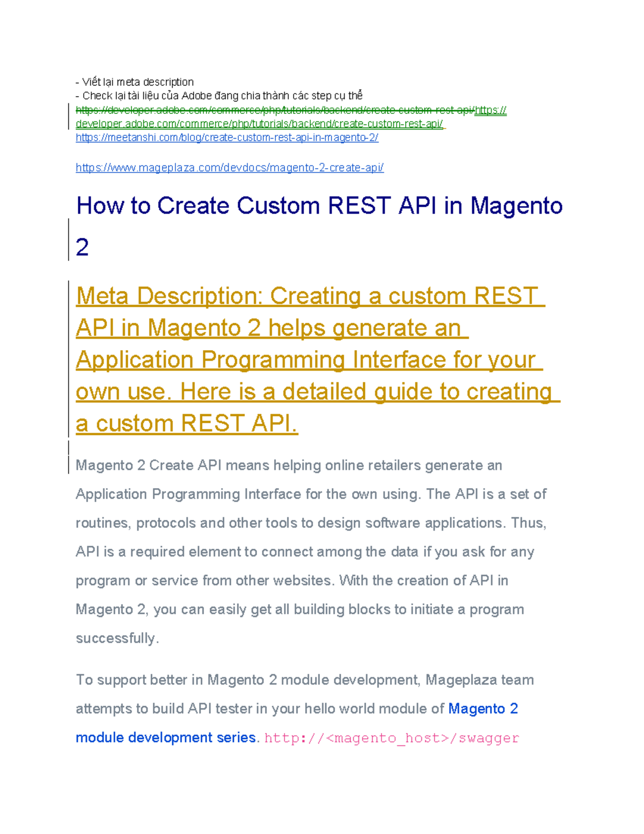Click the lone heading digit '2'
644x834 pixels.
[82, 248]
